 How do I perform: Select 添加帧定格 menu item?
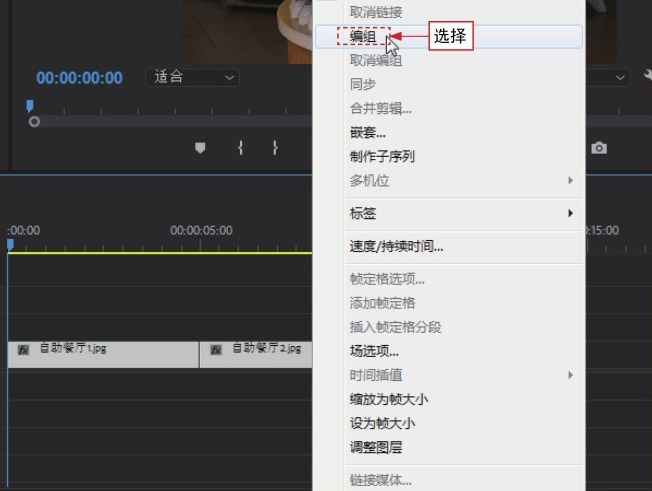pyautogui.click(x=449, y=303)
